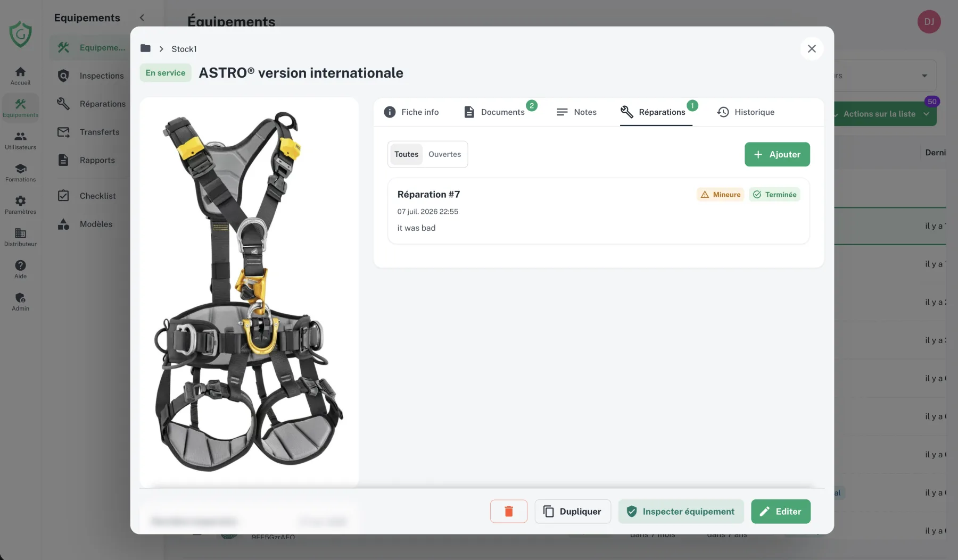Switch to Notes tab
Screen dimensions: 958x560
coord(576,112)
